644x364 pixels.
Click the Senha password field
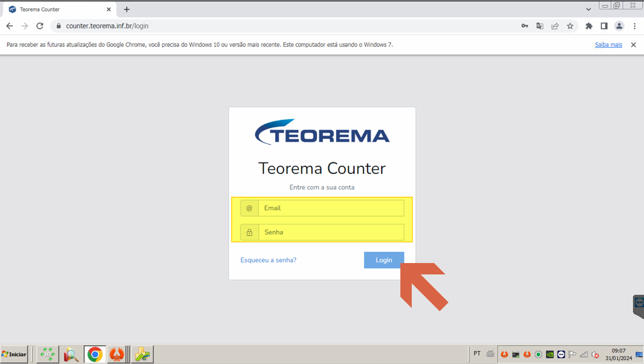click(331, 232)
